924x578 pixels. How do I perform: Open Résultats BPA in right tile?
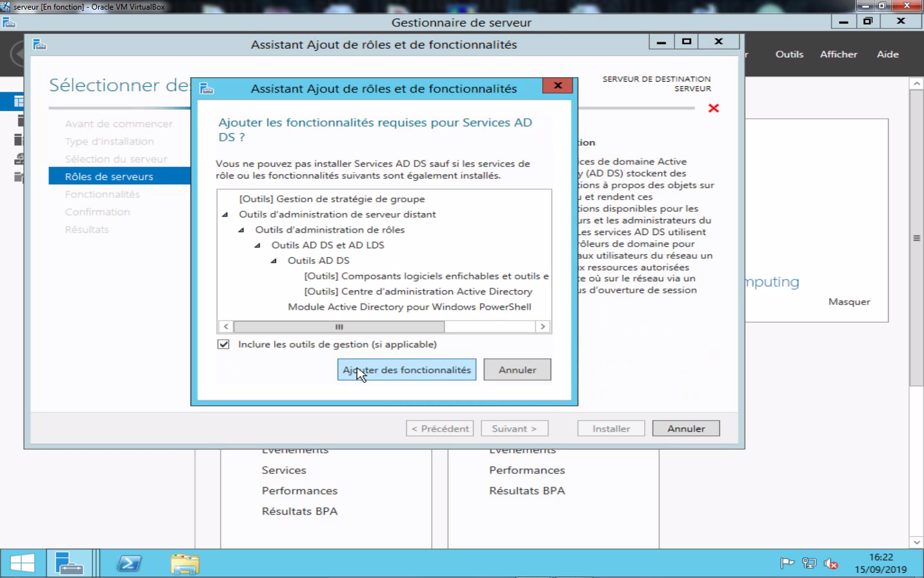pyautogui.click(x=527, y=491)
